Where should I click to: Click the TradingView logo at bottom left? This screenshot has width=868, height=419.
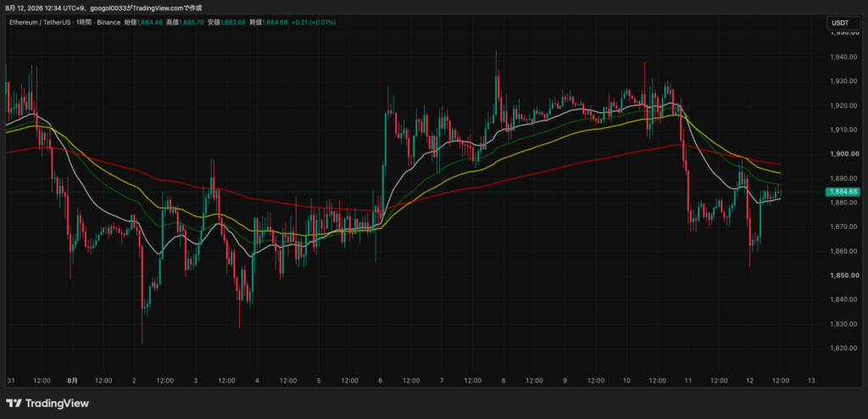coord(47,404)
